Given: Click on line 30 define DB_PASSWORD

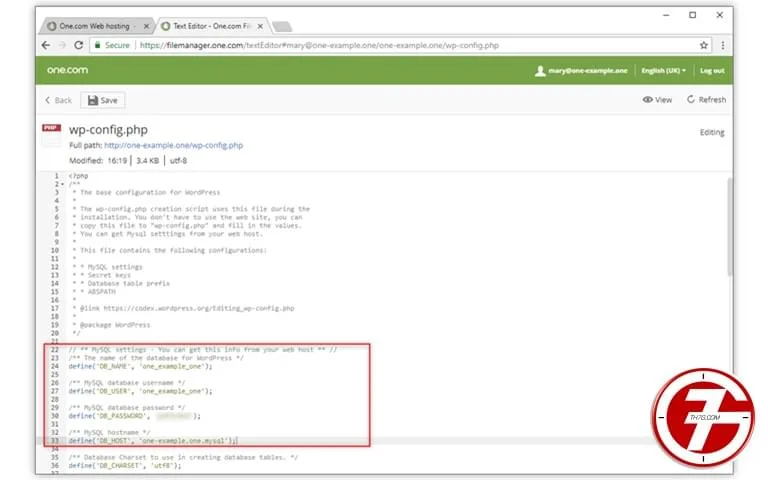Looking at the screenshot, I should tap(135, 416).
